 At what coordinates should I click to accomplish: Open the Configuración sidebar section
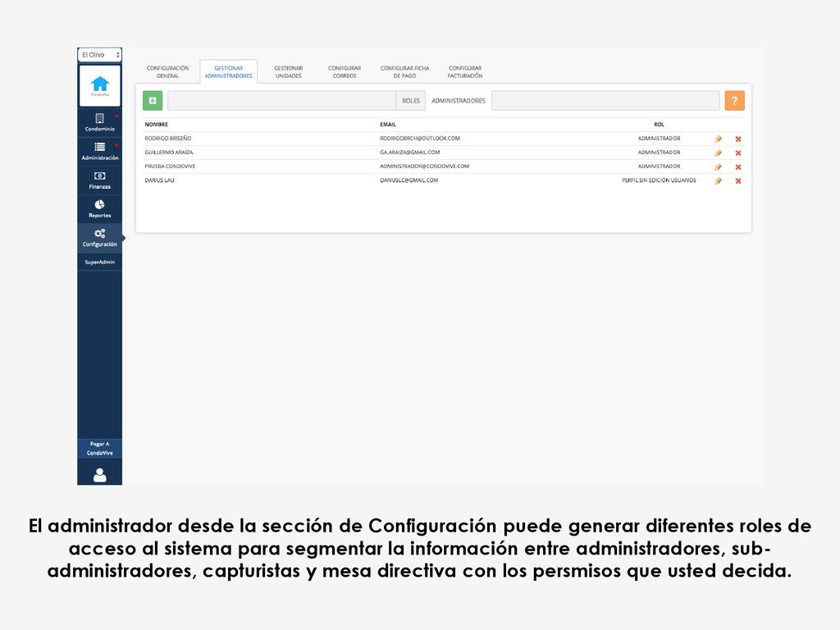[99, 238]
